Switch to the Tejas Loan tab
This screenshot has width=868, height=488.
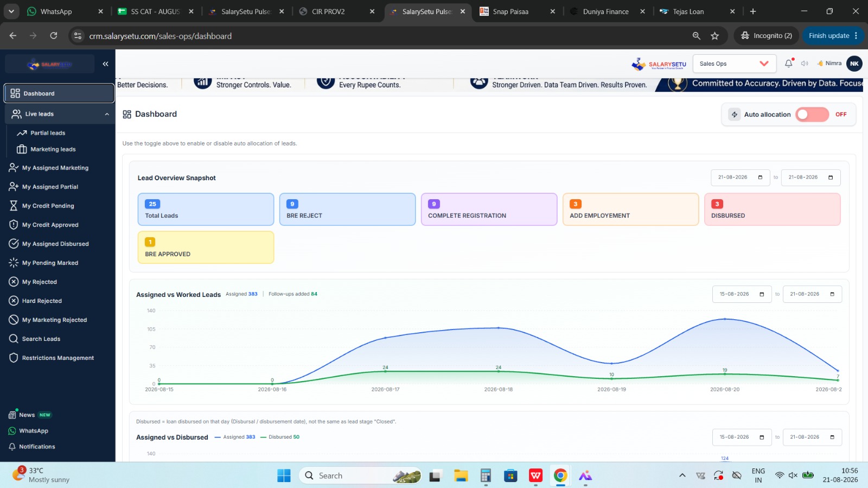coord(698,11)
